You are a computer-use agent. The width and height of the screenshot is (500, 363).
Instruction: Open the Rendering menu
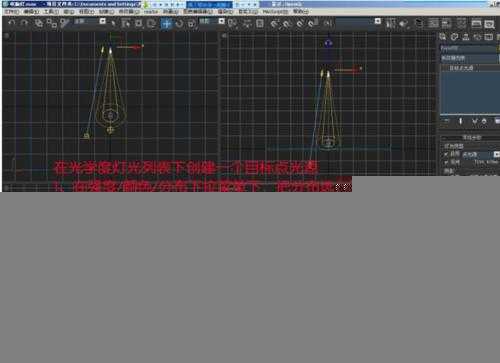coord(226,12)
